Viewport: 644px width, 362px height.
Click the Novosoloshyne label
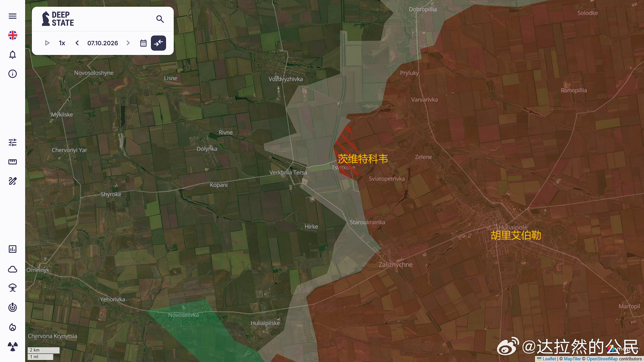coord(94,73)
